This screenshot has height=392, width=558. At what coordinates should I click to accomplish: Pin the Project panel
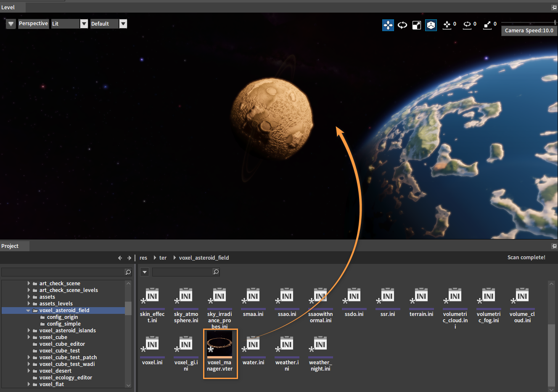554,246
